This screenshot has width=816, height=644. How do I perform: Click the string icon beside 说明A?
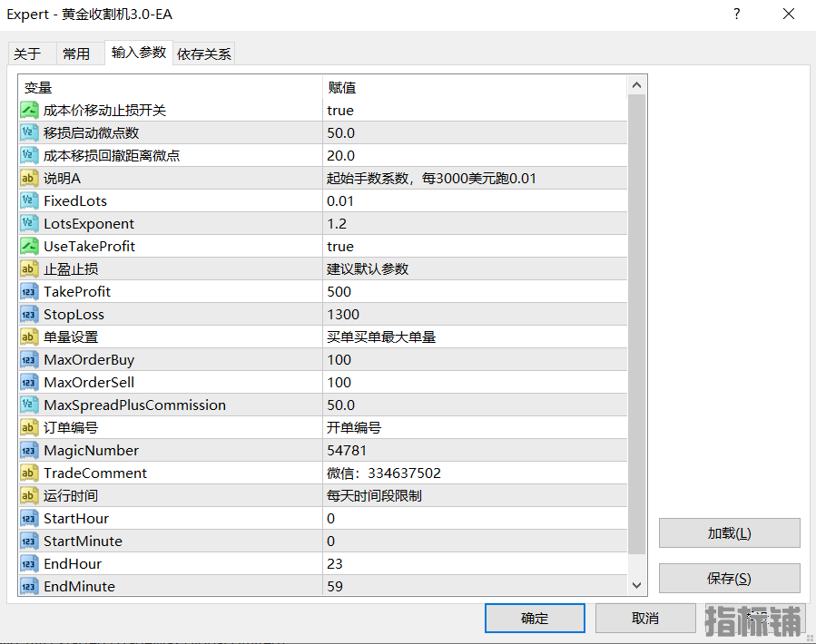(x=29, y=179)
